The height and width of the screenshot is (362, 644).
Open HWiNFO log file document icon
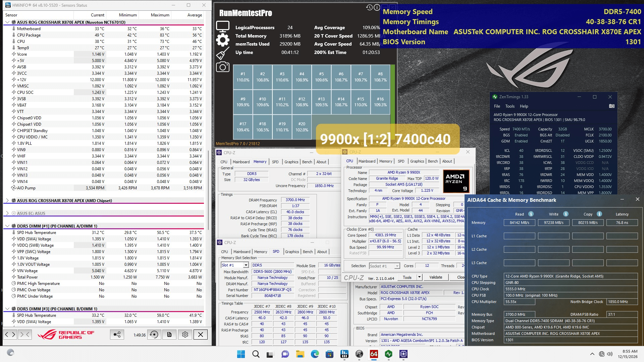point(169,335)
